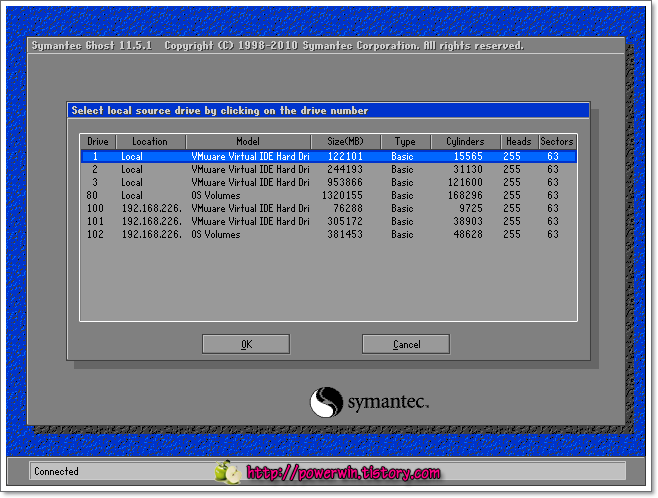658x498 pixels.
Task: Click size value 1320155
Action: pos(342,196)
